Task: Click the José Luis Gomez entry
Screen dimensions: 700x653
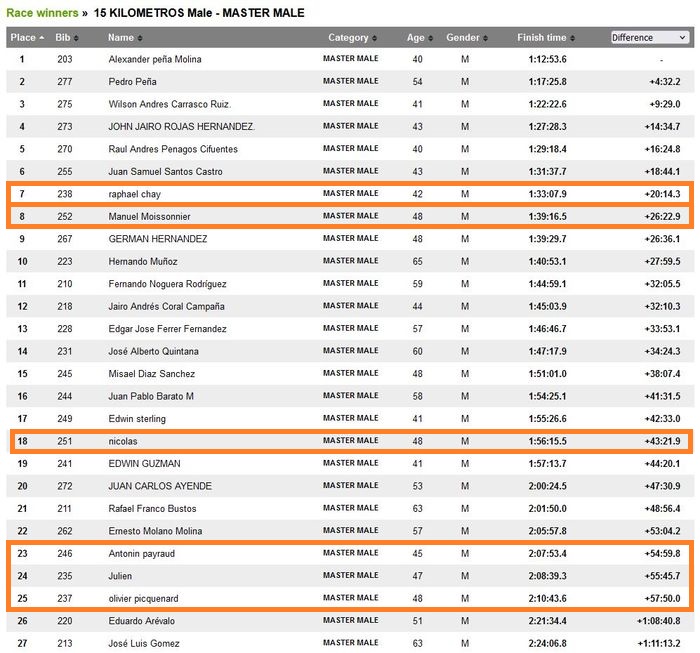Action: (x=145, y=643)
